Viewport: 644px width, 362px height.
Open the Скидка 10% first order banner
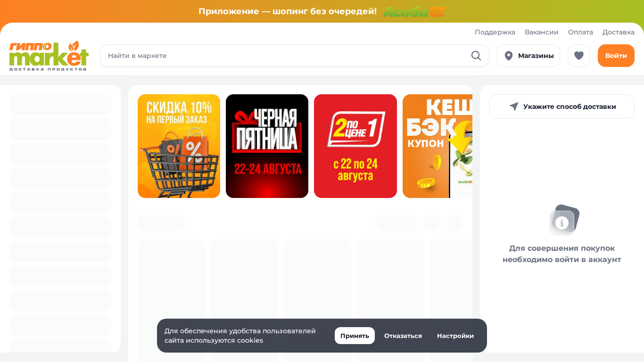coord(179,146)
